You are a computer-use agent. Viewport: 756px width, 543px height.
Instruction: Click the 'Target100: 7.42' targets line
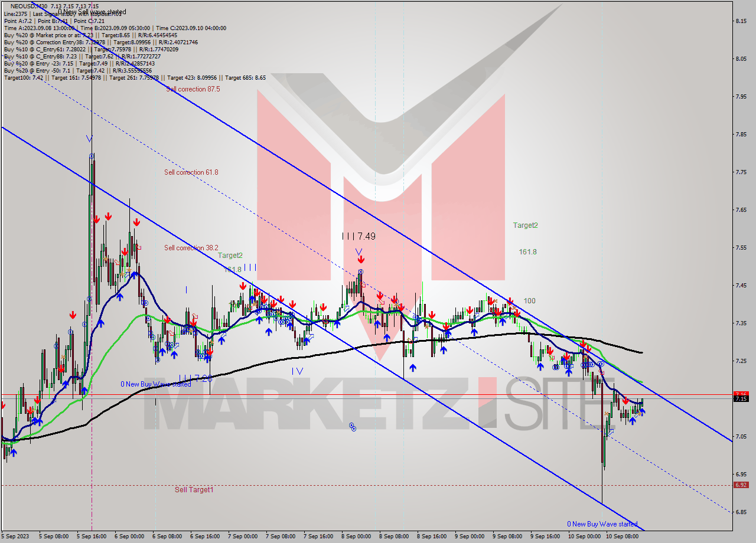(x=135, y=77)
